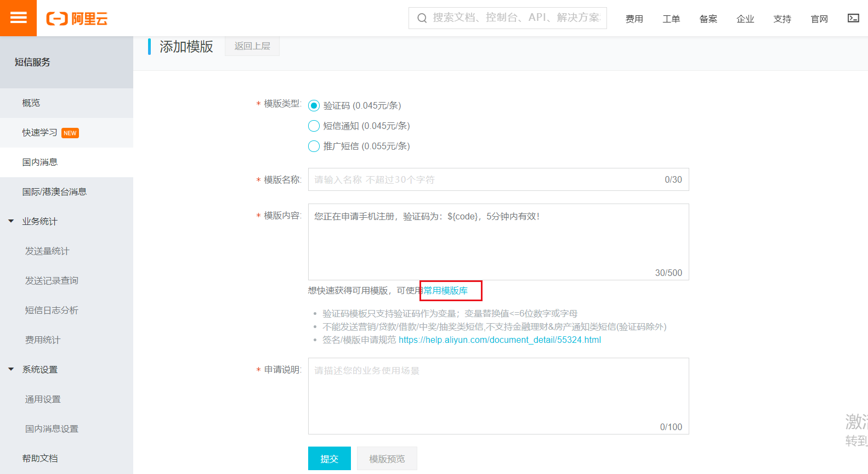Select the 验证码 template type
868x474 pixels.
pyautogui.click(x=314, y=105)
